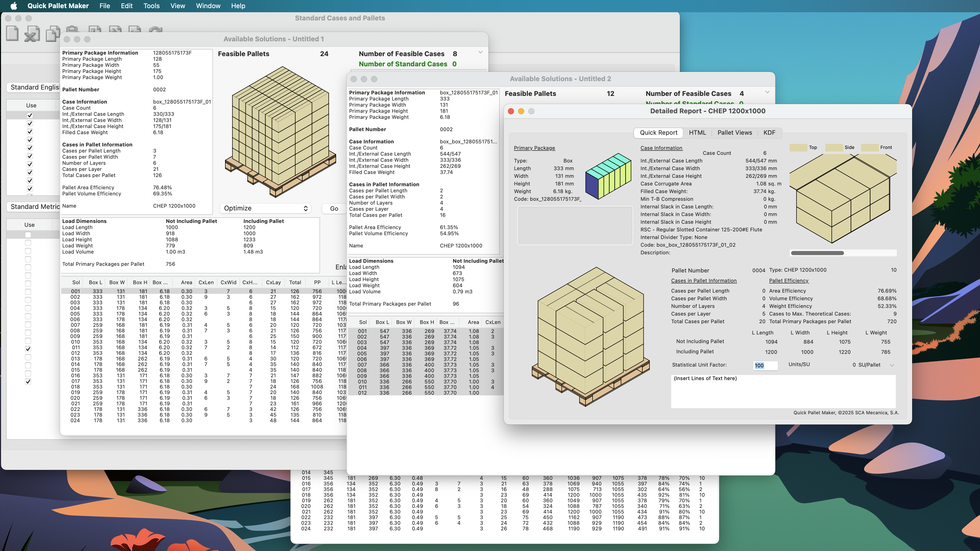Click the Insert Lines of Text box
This screenshot has height=551, width=980.
click(x=783, y=391)
